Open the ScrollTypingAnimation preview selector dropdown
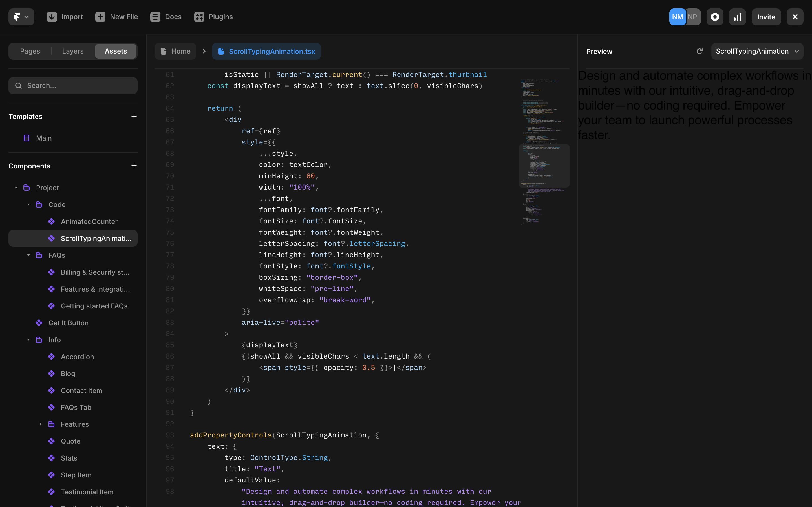812x507 pixels. [x=757, y=51]
